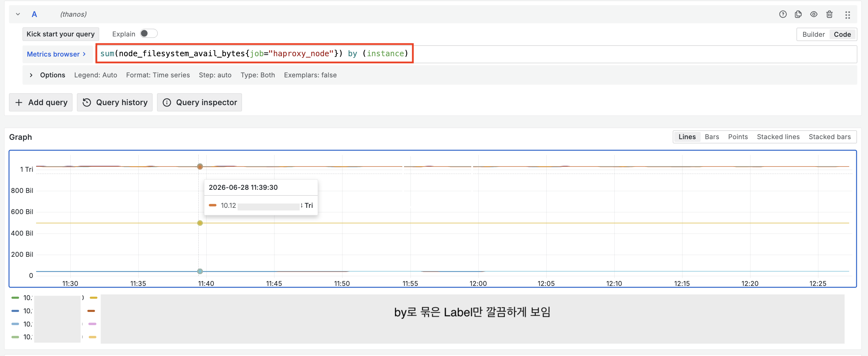The image size is (868, 356).
Task: Switch to Builder editor mode
Action: coord(814,34)
